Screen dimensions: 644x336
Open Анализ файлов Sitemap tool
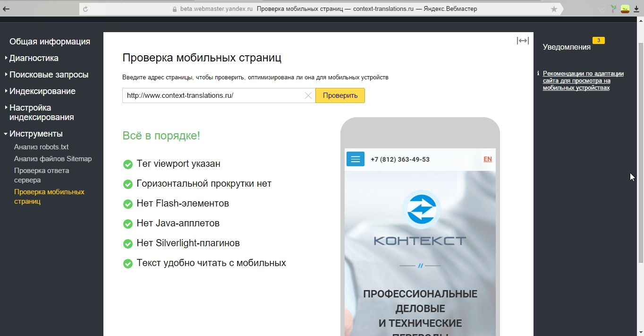tap(53, 159)
